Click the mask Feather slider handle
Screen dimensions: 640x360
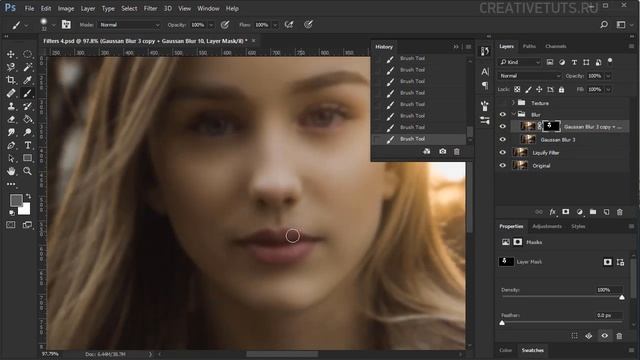502,322
